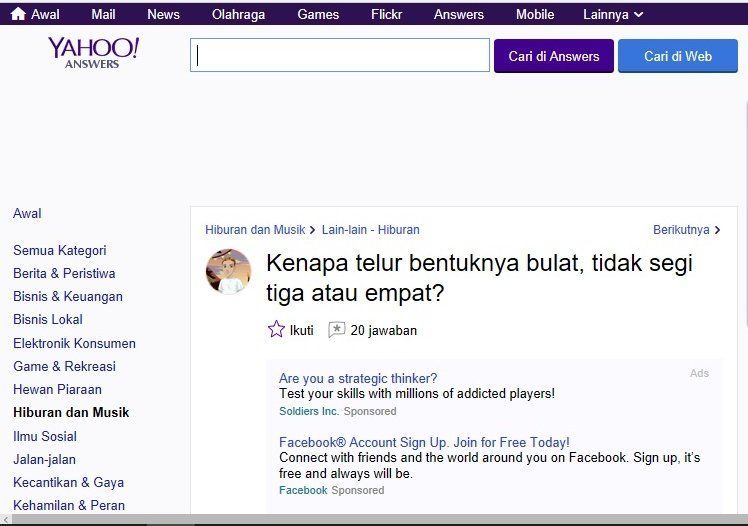Click the question title text

479,278
